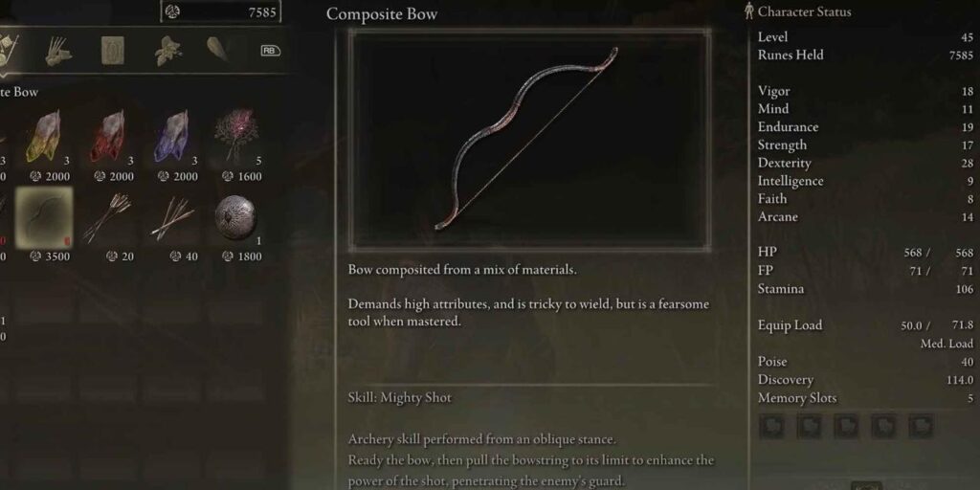Click the RB next-tab indicator
980x490 pixels.
tap(270, 51)
